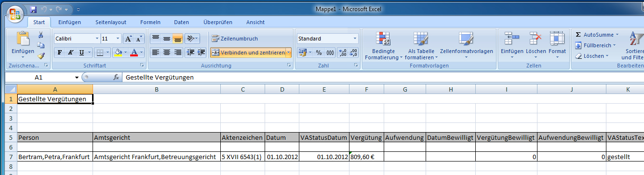
Task: Click the Copy icon in clipboard group
Action: point(41,45)
